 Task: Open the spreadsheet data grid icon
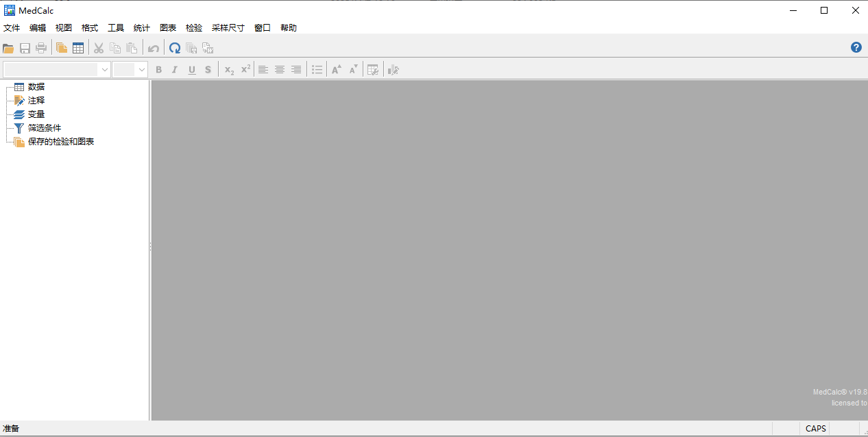pyautogui.click(x=78, y=48)
